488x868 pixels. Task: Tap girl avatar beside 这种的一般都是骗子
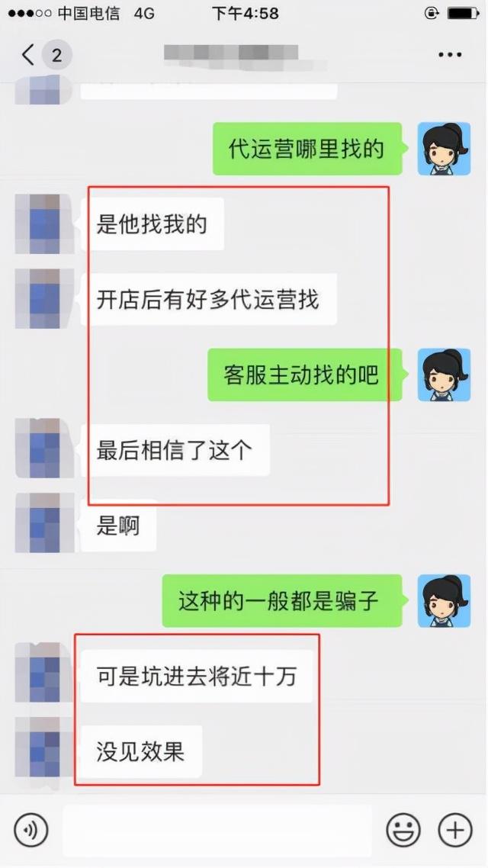point(444,600)
